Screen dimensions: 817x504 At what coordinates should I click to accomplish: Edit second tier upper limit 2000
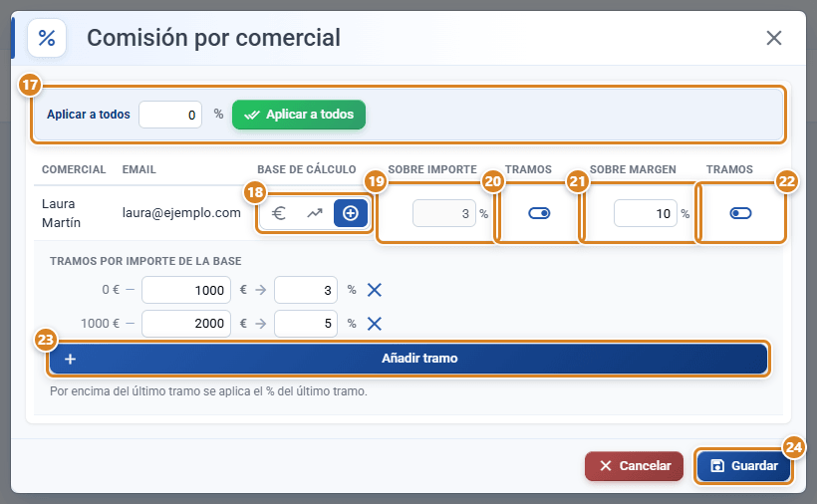186,324
